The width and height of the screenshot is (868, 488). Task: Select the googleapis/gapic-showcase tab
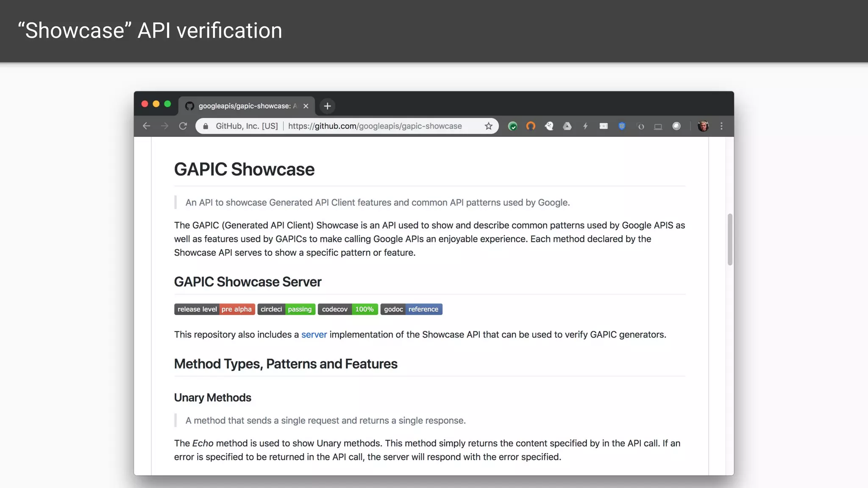pyautogui.click(x=247, y=106)
